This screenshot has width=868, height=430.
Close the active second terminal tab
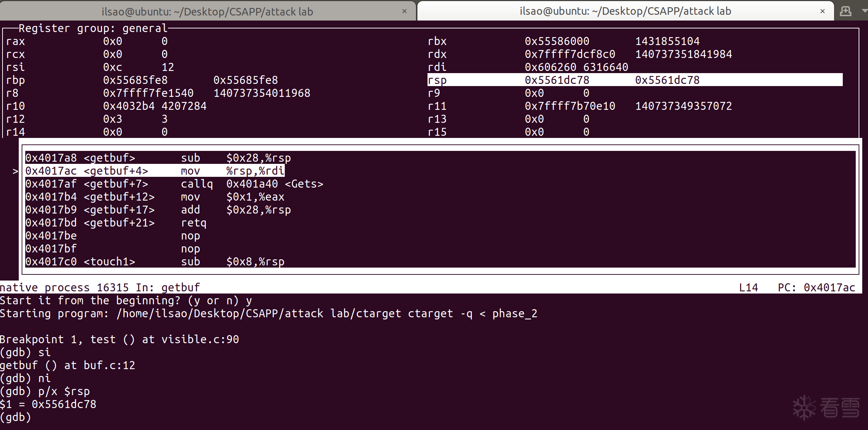click(823, 11)
